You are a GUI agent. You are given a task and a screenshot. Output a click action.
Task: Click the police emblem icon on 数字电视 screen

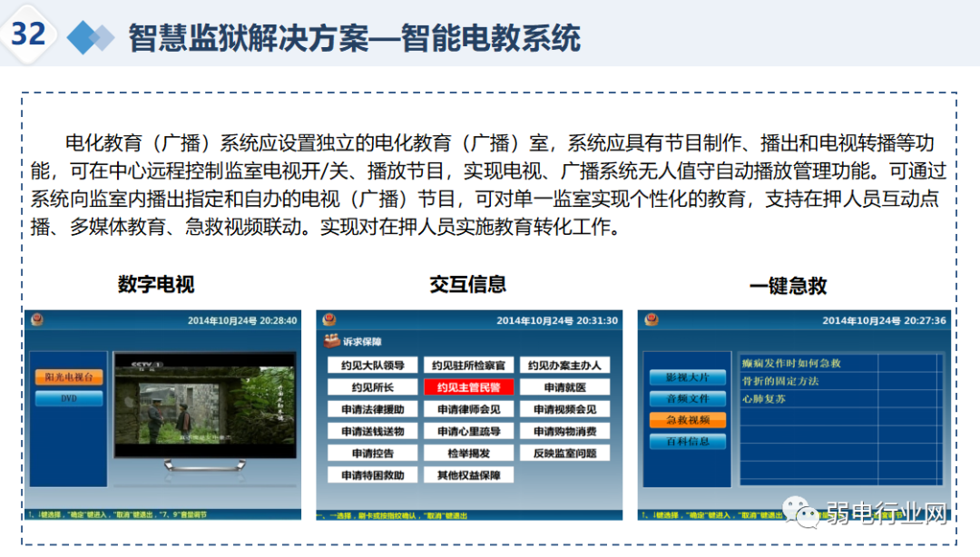coord(36,319)
